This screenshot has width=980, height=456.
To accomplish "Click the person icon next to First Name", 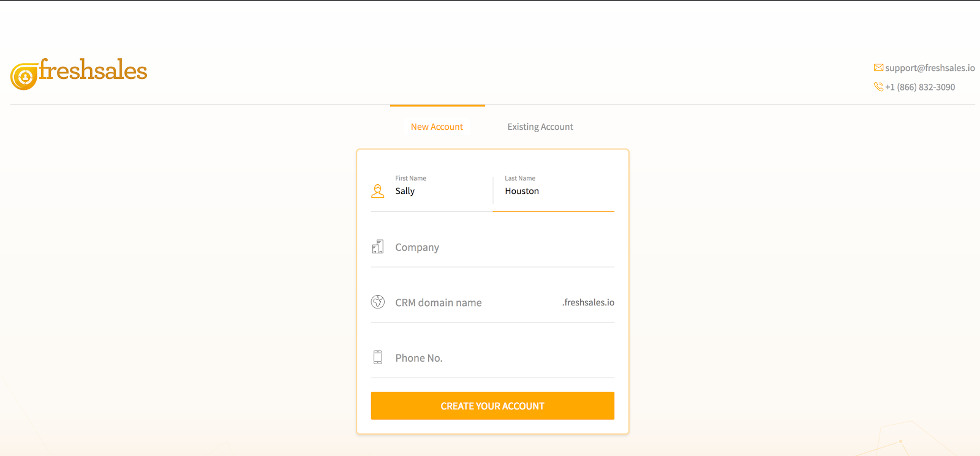I will (378, 191).
